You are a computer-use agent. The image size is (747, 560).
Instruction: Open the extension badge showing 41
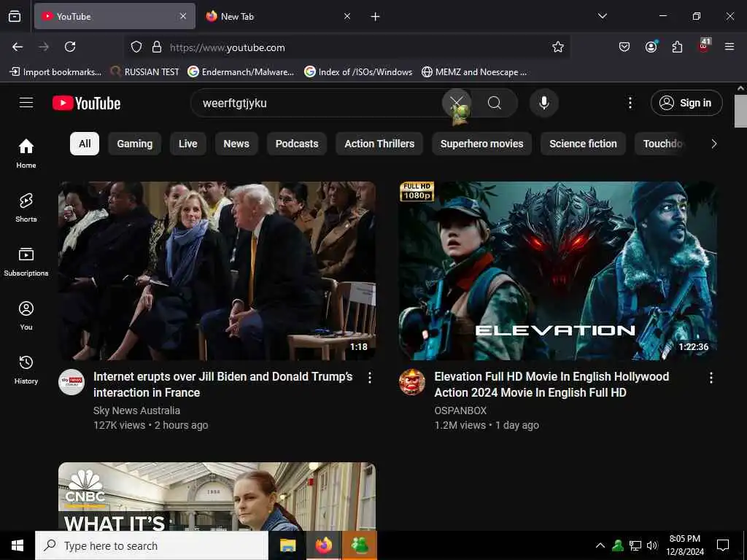pyautogui.click(x=704, y=46)
